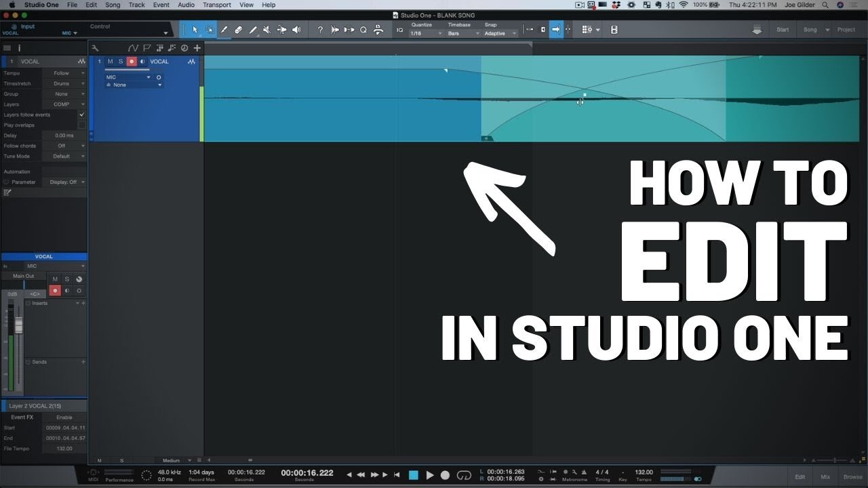Select the Bend tool
Image resolution: width=868 pixels, height=488 pixels.
click(281, 30)
